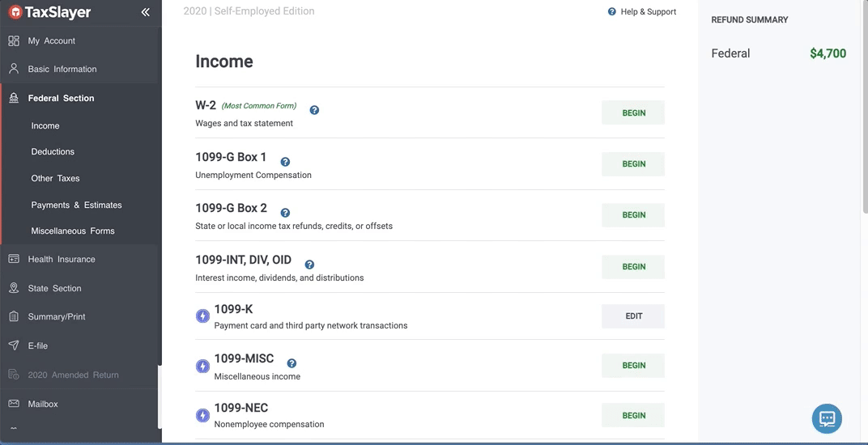This screenshot has width=868, height=445.
Task: Click help icon next to W-2
Action: [314, 110]
